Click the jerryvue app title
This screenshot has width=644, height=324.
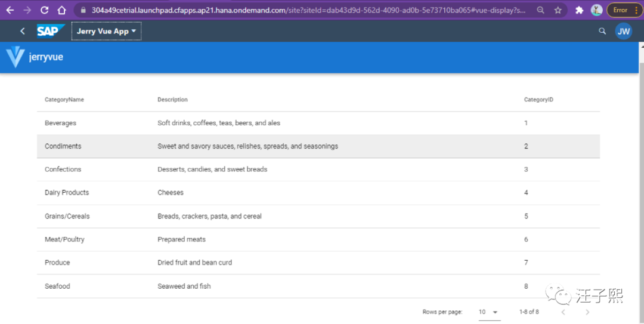click(46, 57)
